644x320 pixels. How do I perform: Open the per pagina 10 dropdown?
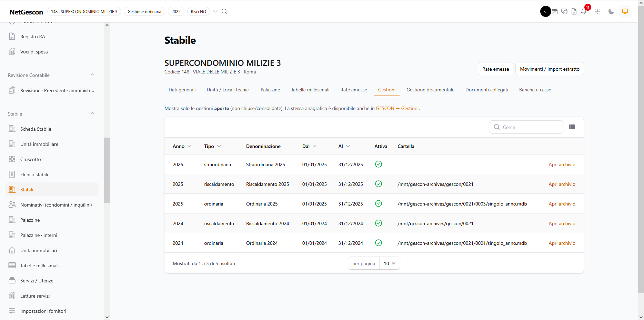390,263
